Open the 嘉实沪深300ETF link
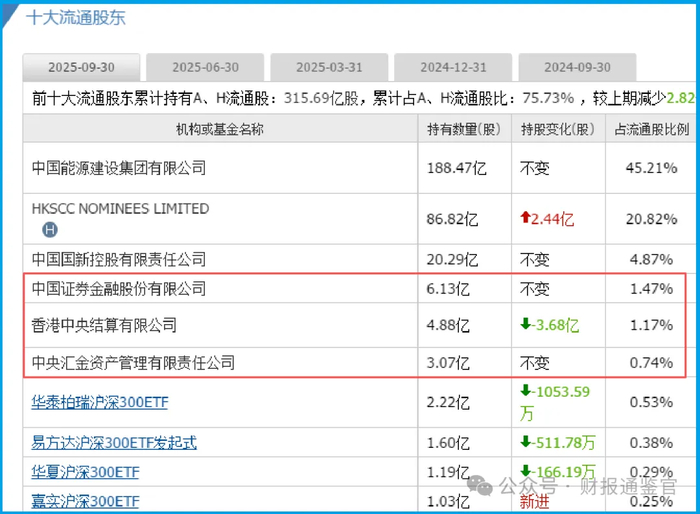Screen dimensions: 700x514 pyautogui.click(x=85, y=501)
